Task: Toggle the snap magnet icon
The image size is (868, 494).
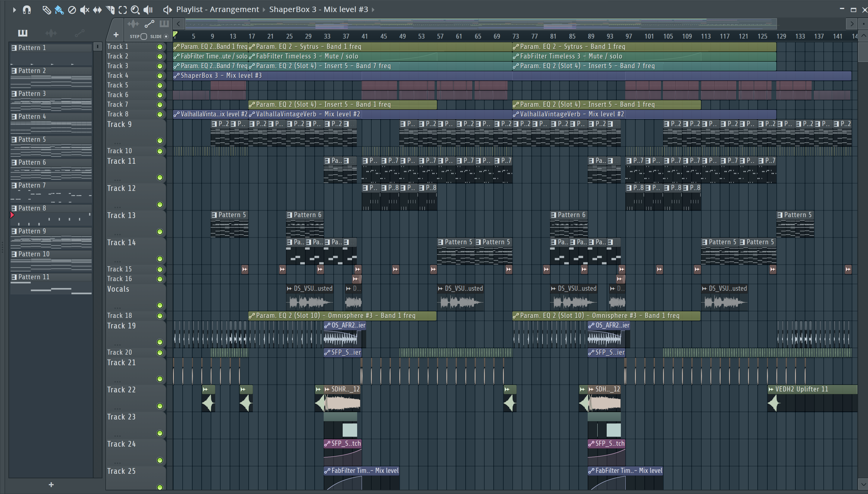Action: (27, 10)
